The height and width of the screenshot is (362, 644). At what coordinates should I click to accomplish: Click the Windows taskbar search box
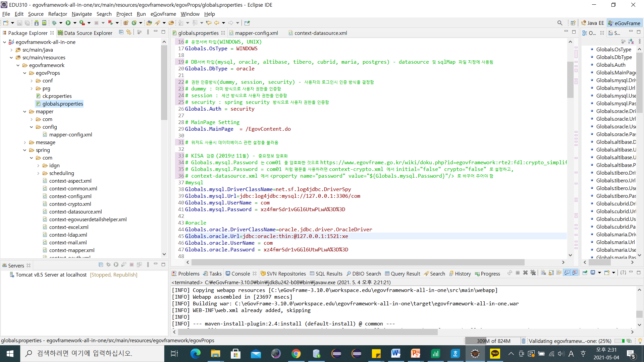point(92,354)
